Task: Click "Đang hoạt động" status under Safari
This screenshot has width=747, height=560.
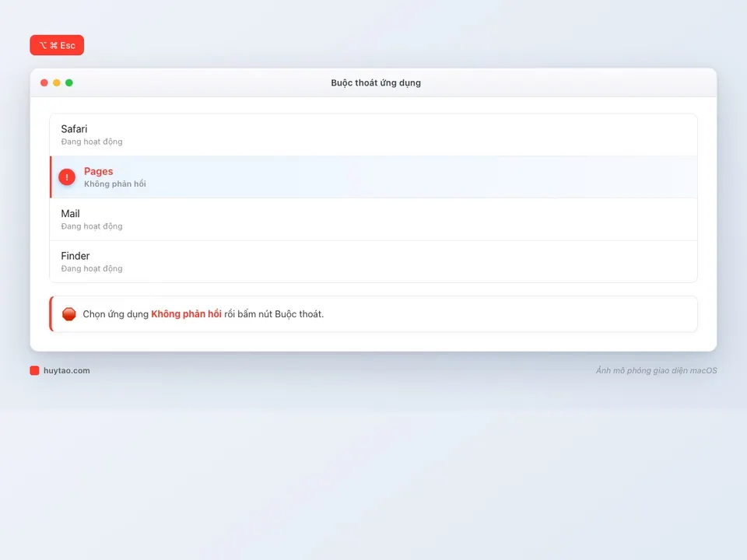Action: coord(92,142)
